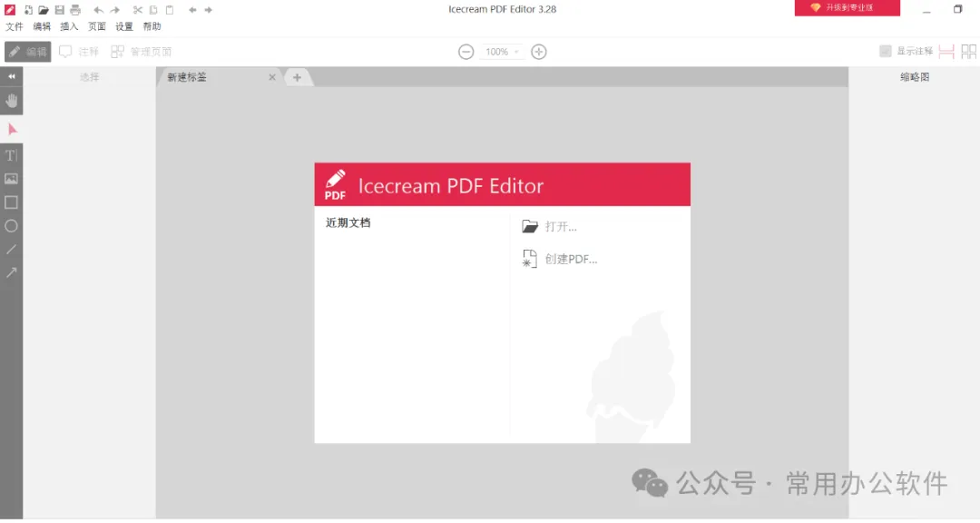980x523 pixels.
Task: Select the Image insert tool
Action: click(11, 179)
